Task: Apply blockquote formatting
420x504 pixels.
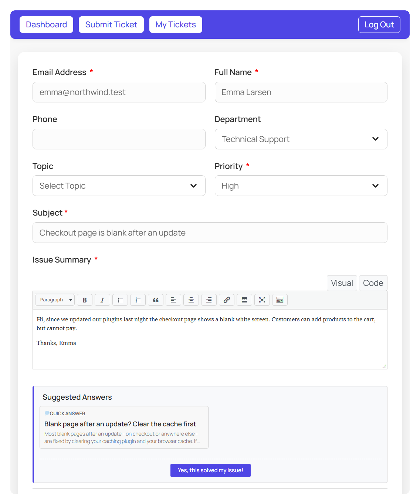Action: [x=156, y=300]
